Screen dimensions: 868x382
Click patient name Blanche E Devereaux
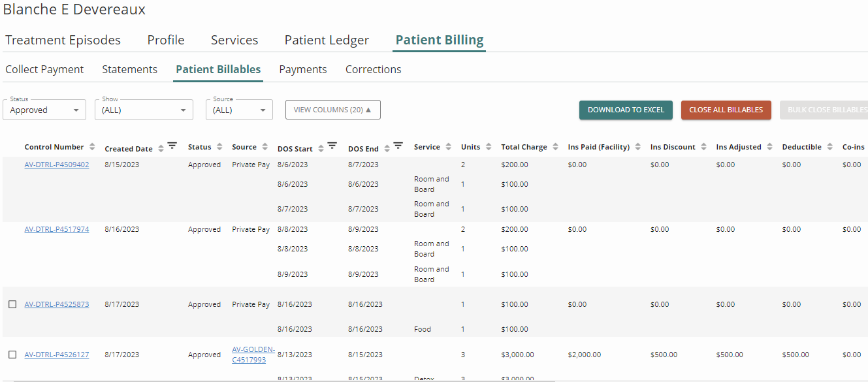coord(74,9)
